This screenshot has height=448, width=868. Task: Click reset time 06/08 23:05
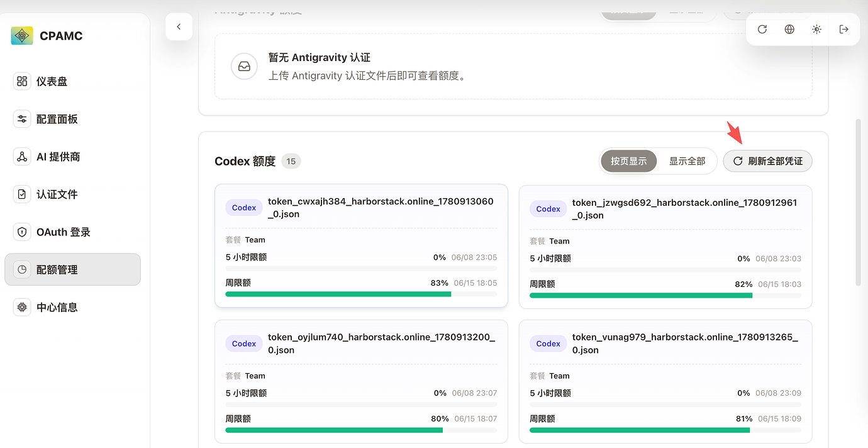(x=474, y=257)
